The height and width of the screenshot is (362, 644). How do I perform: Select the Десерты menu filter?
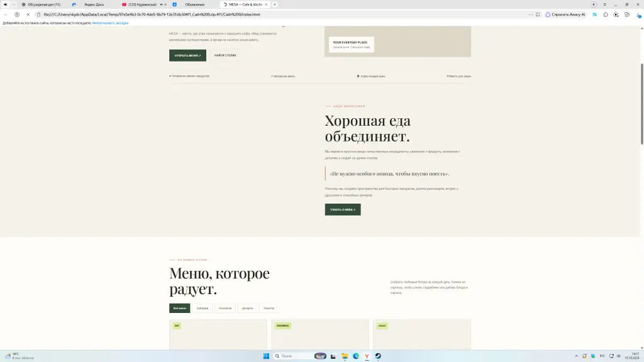click(x=248, y=308)
